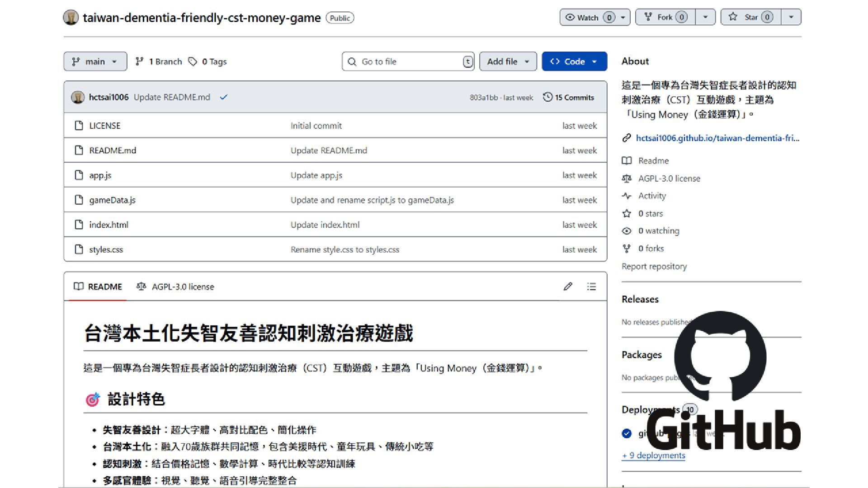
Task: Expand the Watch dropdown arrow
Action: [x=623, y=17]
